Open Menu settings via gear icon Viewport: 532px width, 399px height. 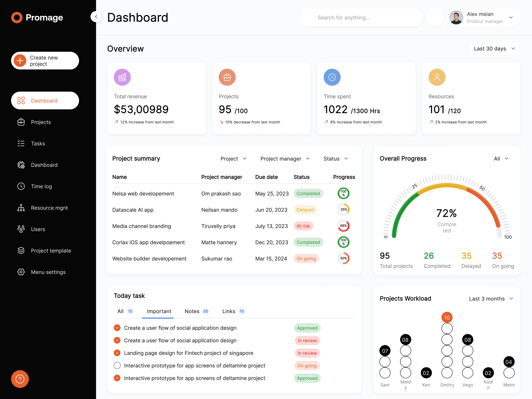(x=21, y=272)
